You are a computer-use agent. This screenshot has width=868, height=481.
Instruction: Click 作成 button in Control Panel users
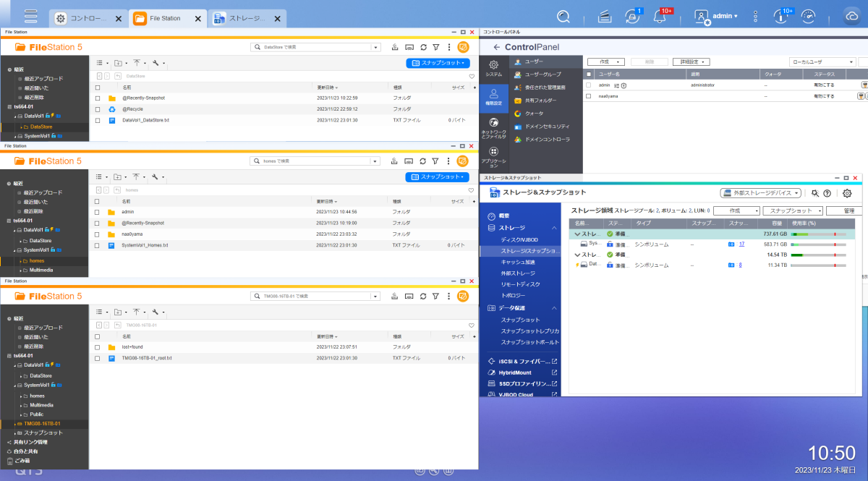(605, 62)
